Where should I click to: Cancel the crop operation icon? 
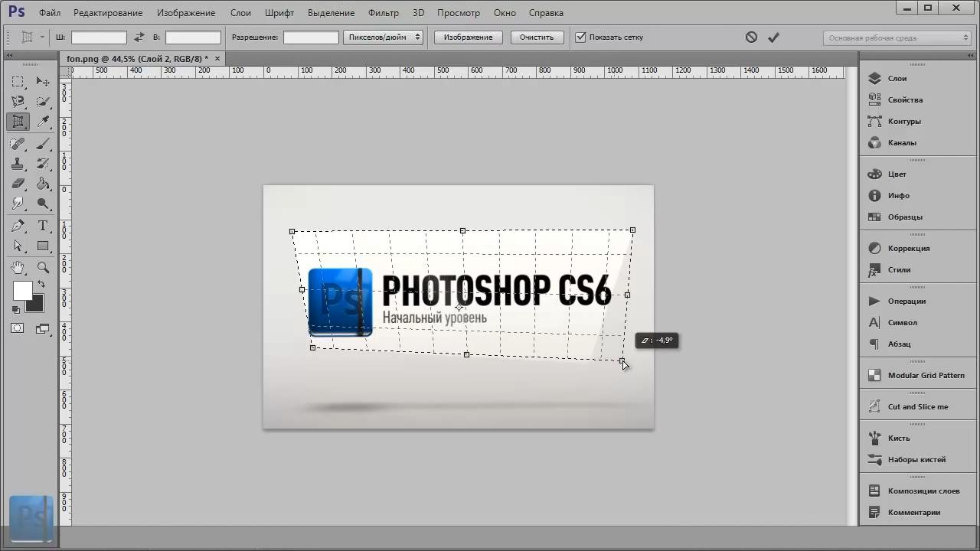(751, 37)
